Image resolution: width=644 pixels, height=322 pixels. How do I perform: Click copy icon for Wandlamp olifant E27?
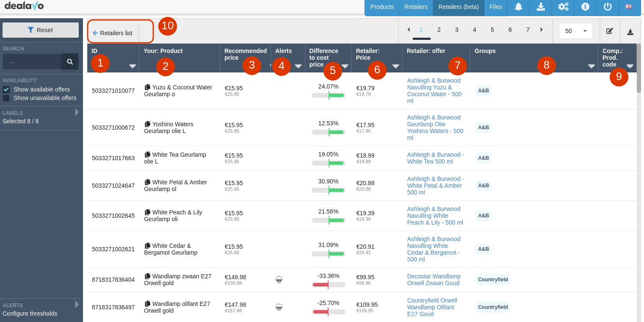tap(147, 303)
